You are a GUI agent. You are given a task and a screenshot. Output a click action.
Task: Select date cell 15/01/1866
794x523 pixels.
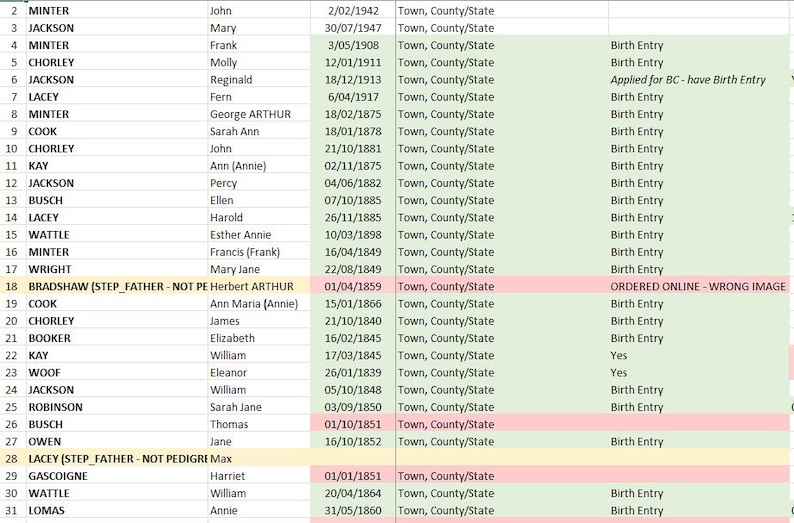[x=353, y=304]
